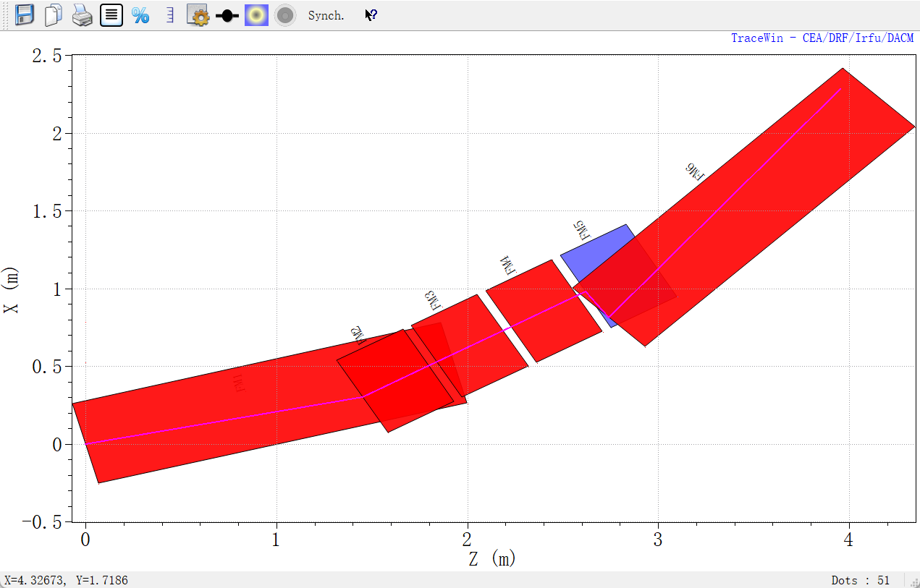The width and height of the screenshot is (920, 588).
Task: Click the printer icon
Action: (82, 15)
